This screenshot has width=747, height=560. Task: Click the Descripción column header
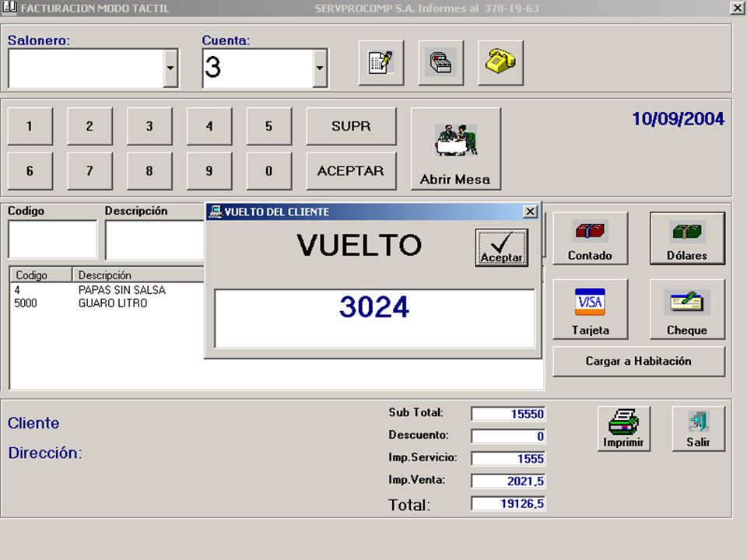pos(139,275)
